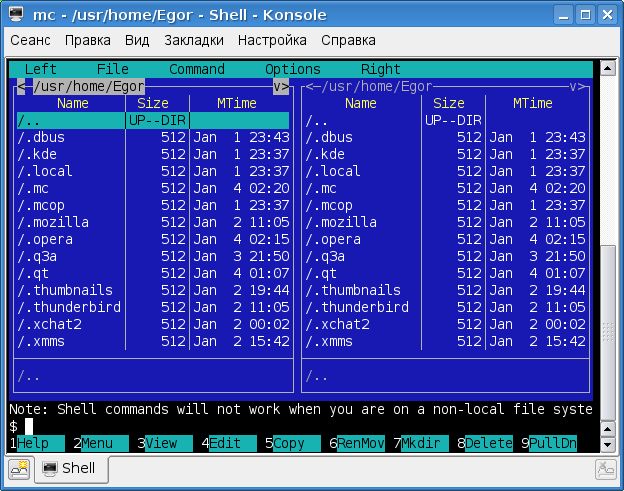Open the Настройка menu
This screenshot has height=491, width=624.
click(x=272, y=41)
